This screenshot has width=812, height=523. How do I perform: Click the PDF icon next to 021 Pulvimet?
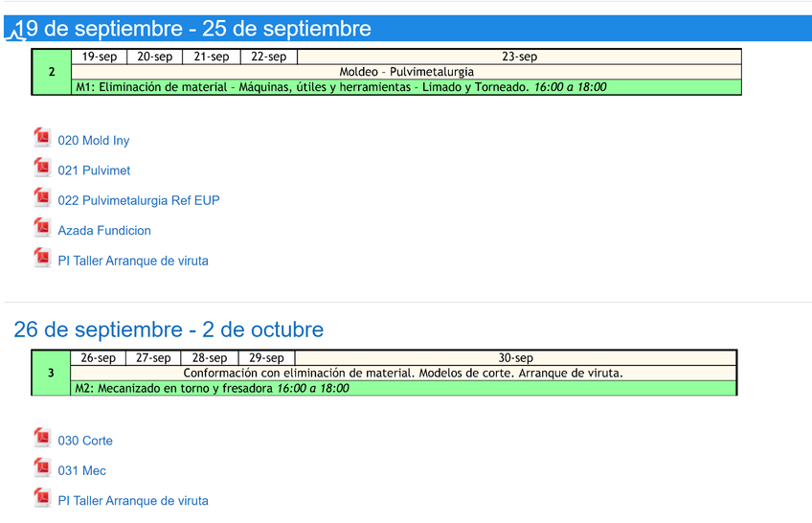click(x=42, y=169)
